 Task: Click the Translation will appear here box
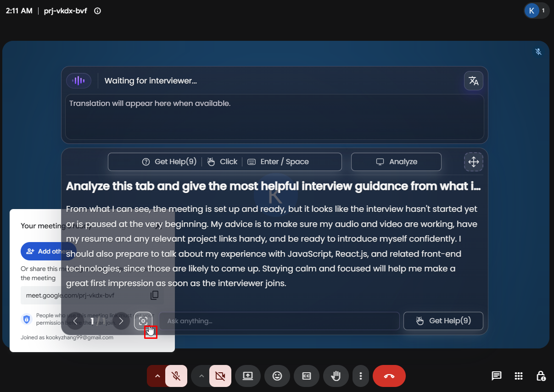pos(274,117)
